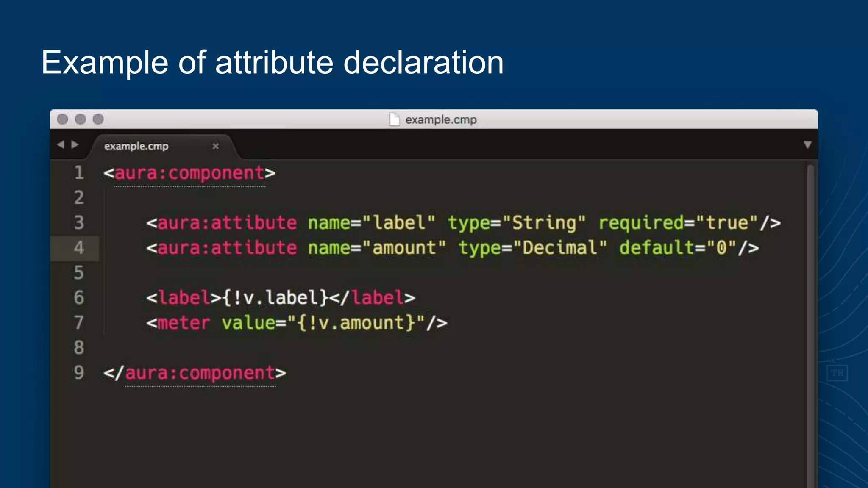
Task: Click the vertical editor scrollbar
Action: pyautogui.click(x=810, y=326)
